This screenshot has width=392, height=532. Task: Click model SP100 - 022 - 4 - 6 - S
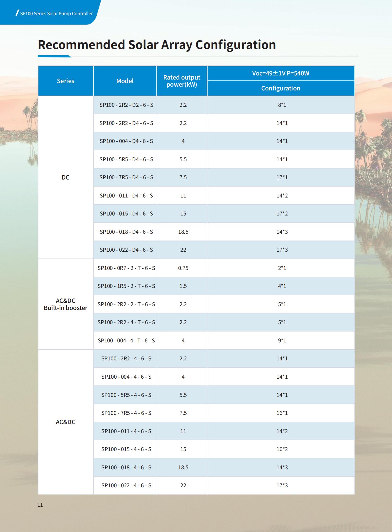pyautogui.click(x=126, y=485)
